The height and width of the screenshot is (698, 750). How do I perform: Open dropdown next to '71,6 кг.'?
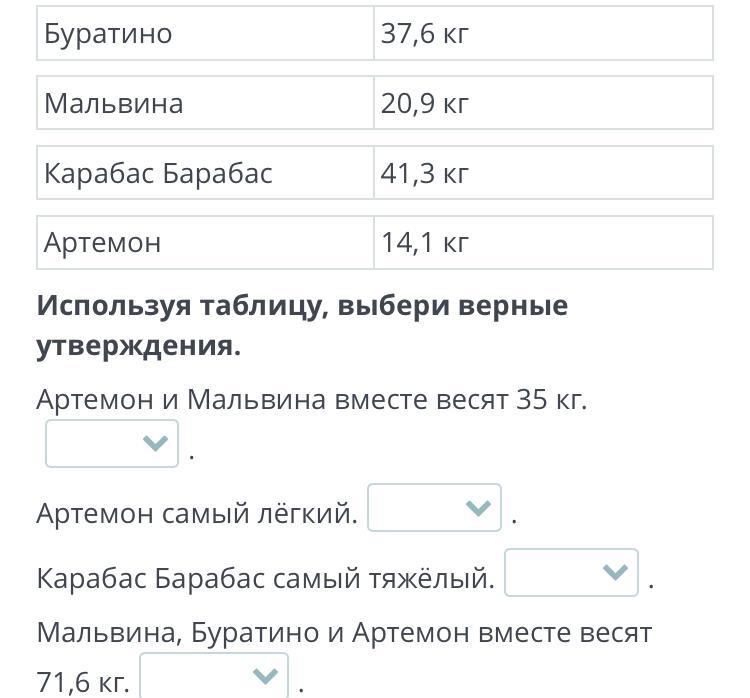tap(214, 676)
